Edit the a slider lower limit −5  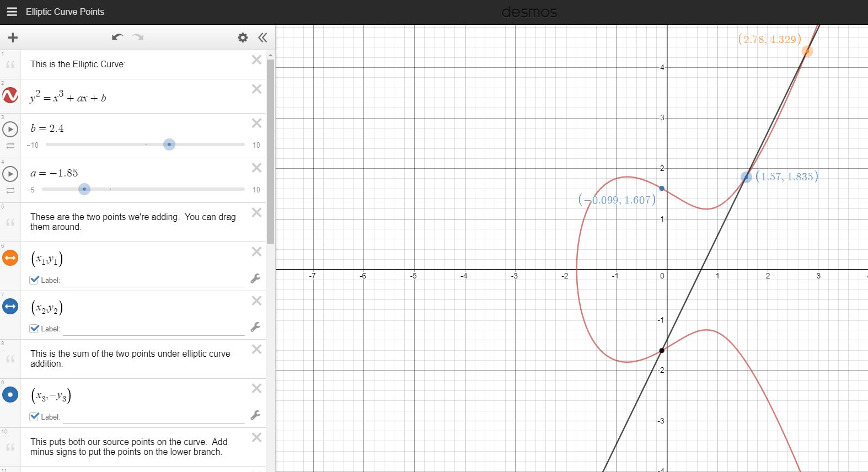click(x=30, y=190)
